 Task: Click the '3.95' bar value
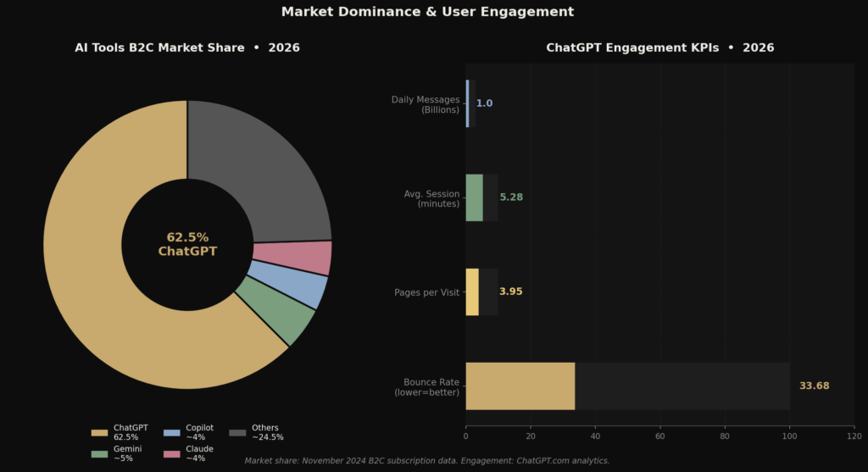511,292
